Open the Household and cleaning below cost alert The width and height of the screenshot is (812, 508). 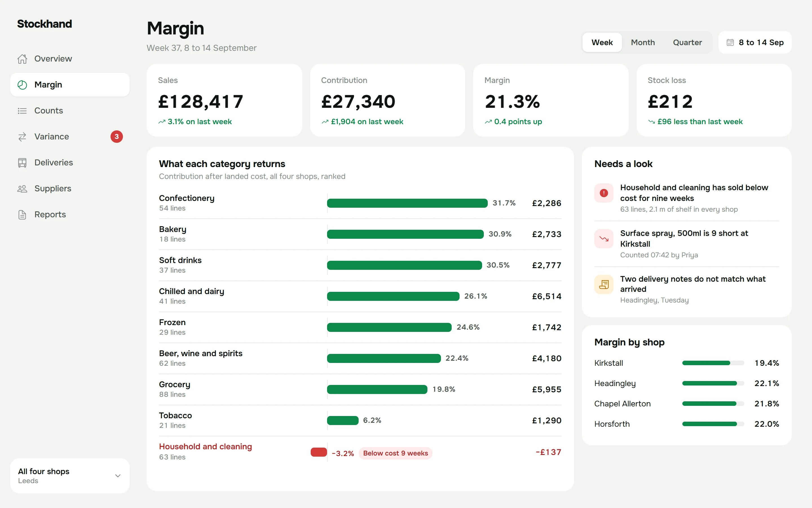[687, 198]
